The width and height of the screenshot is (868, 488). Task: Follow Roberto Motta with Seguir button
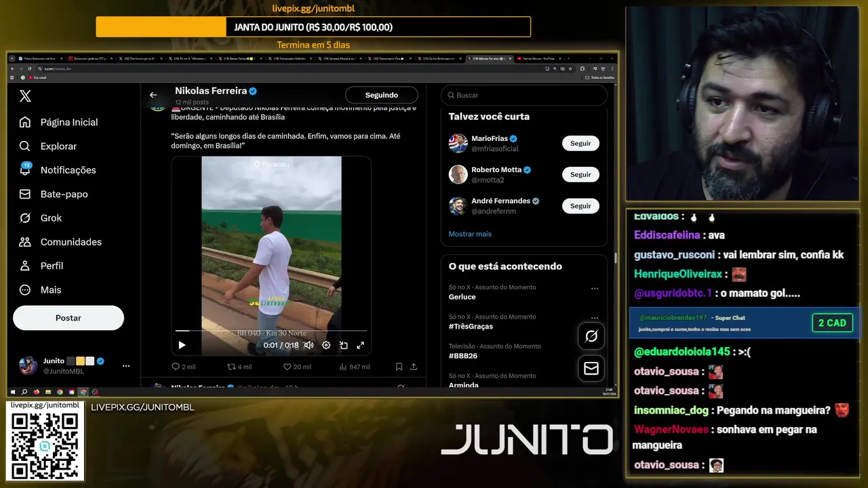pyautogui.click(x=580, y=174)
